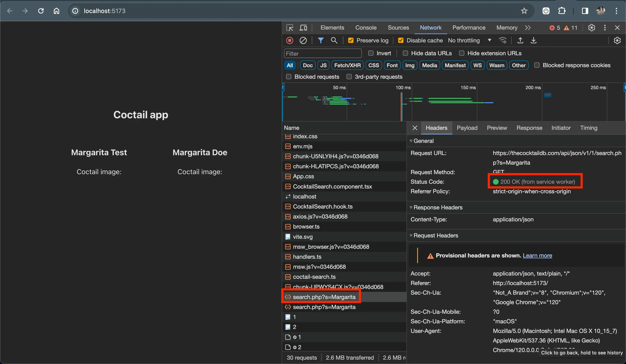Click the Learn more link
This screenshot has width=626, height=364.
click(537, 255)
